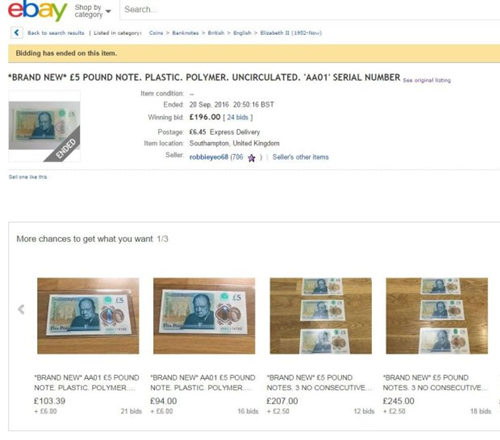View the 24 bids history
This screenshot has width=500, height=440.
[x=238, y=117]
